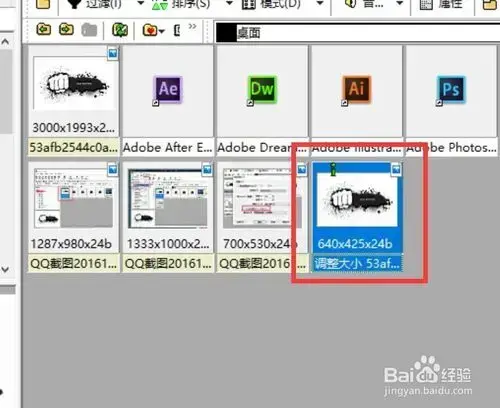
Task: Select the Adobe Illustrator shortcut icon
Action: [x=356, y=90]
